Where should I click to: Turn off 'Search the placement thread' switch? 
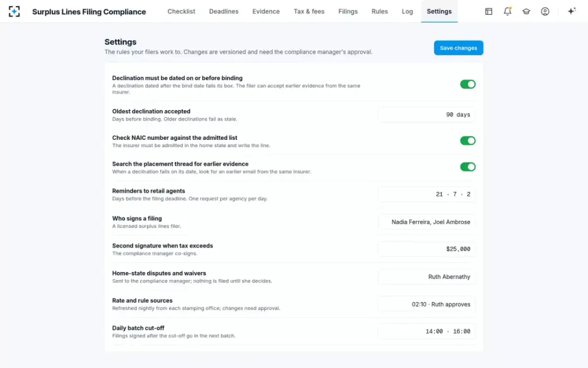(x=467, y=167)
